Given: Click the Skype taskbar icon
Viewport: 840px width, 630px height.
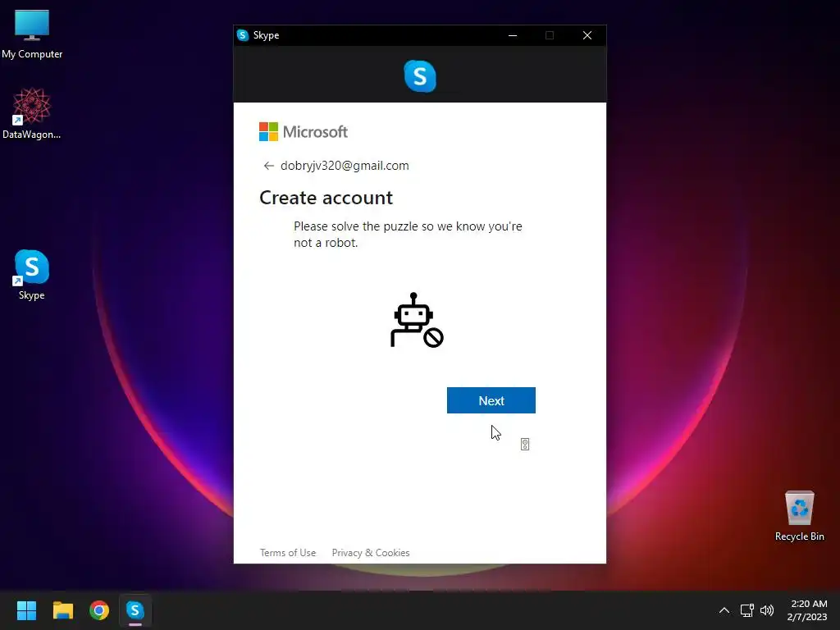Looking at the screenshot, I should click(135, 610).
